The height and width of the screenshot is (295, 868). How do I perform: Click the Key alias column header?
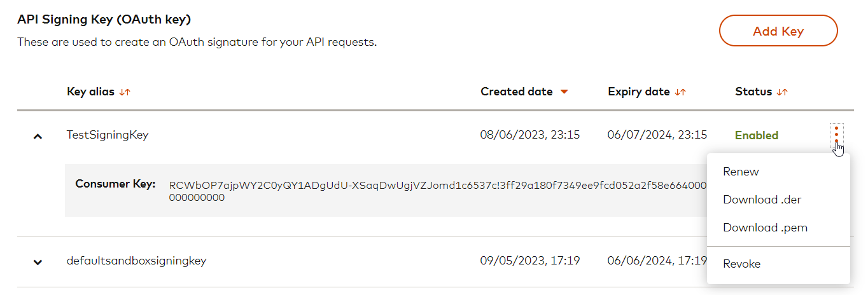90,92
